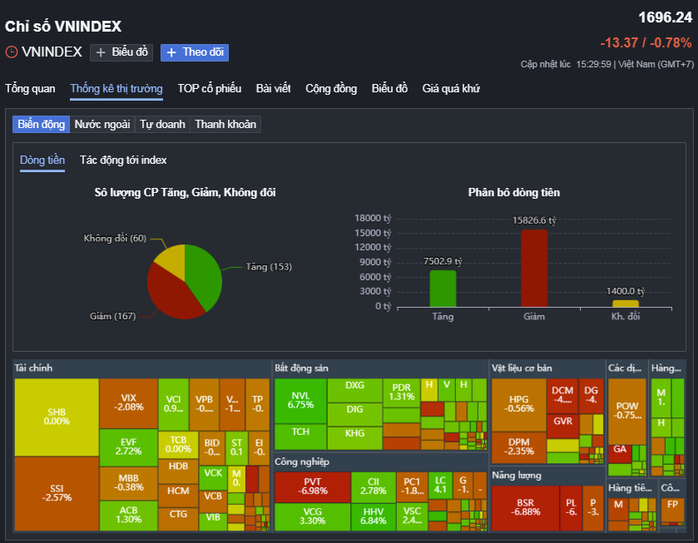Click the Theo dõi follow button
698x543 pixels.
click(x=194, y=52)
